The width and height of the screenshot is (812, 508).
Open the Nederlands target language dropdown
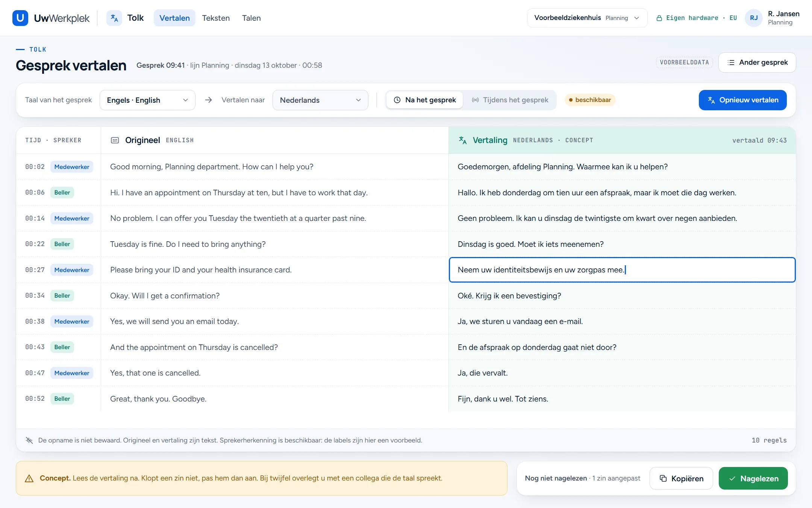[x=320, y=100]
